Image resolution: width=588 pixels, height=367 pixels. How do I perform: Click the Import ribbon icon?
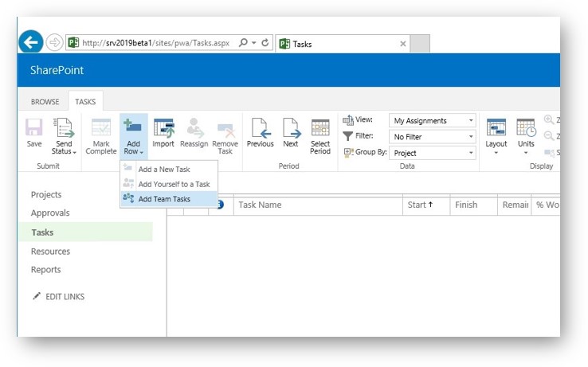click(163, 127)
